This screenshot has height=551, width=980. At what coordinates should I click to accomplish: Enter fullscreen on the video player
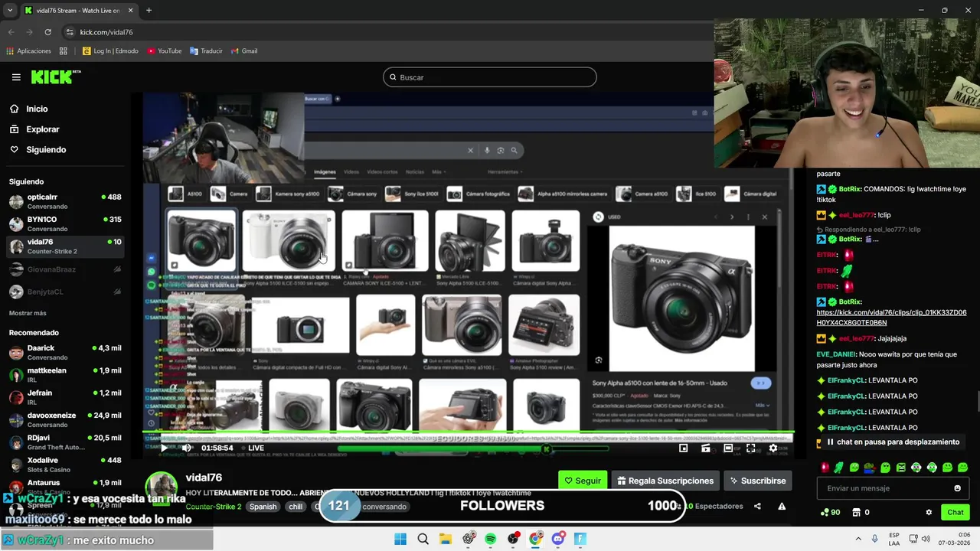[750, 448]
